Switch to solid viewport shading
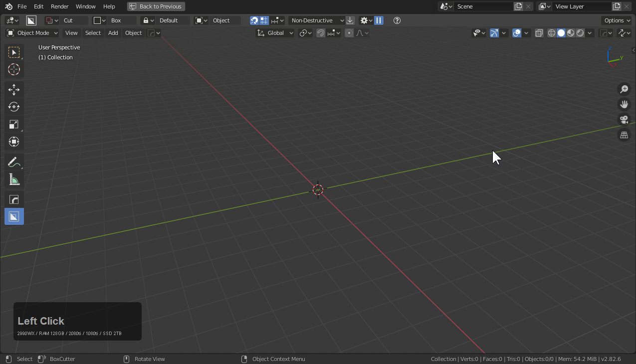Image resolution: width=636 pixels, height=364 pixels. point(561,33)
